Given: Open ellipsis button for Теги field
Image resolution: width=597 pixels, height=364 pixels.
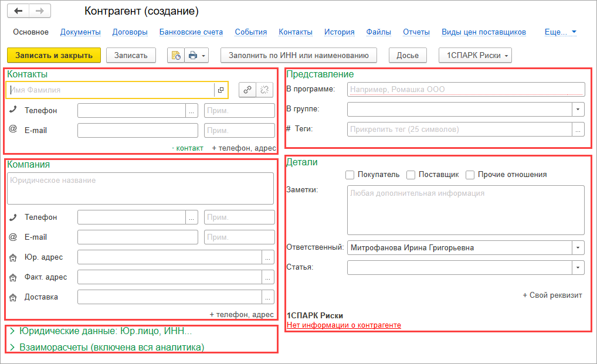Looking at the screenshot, I should coord(578,130).
